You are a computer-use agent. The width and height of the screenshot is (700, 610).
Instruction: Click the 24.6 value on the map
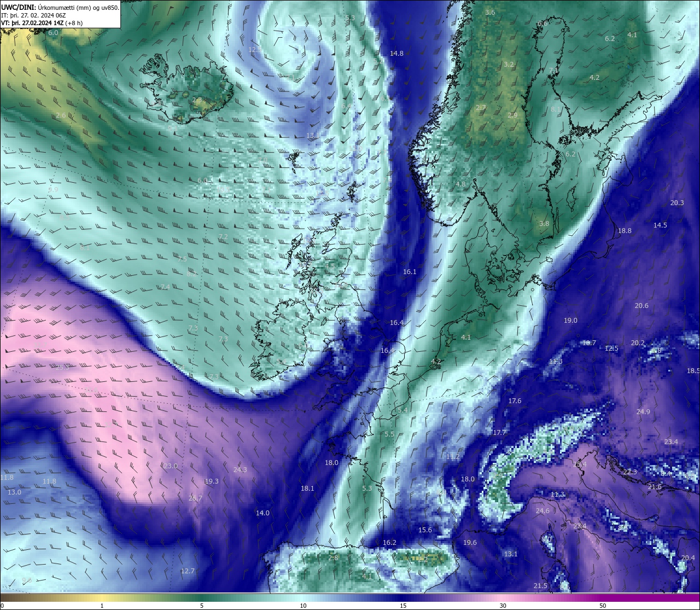[x=542, y=511]
